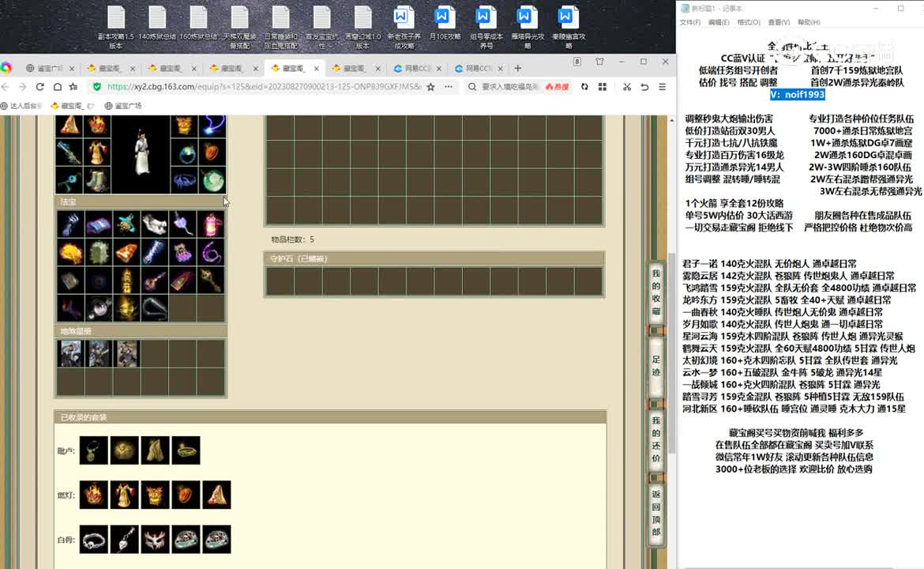
Task: Select the white bone skull treasure
Action: 155,224
